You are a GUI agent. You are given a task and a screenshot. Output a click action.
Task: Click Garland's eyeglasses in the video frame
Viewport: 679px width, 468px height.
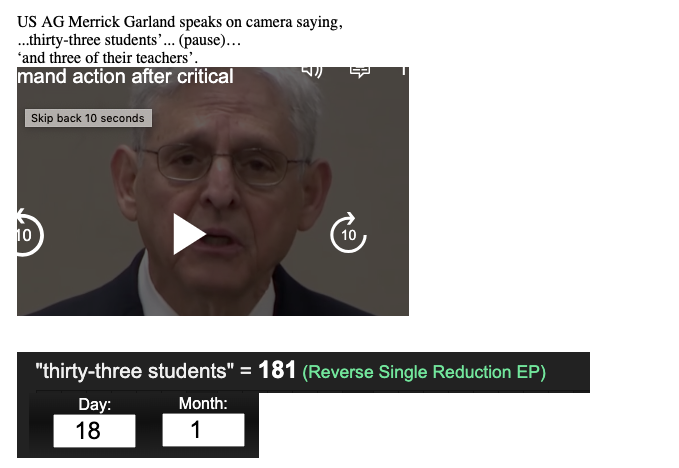coord(221,165)
